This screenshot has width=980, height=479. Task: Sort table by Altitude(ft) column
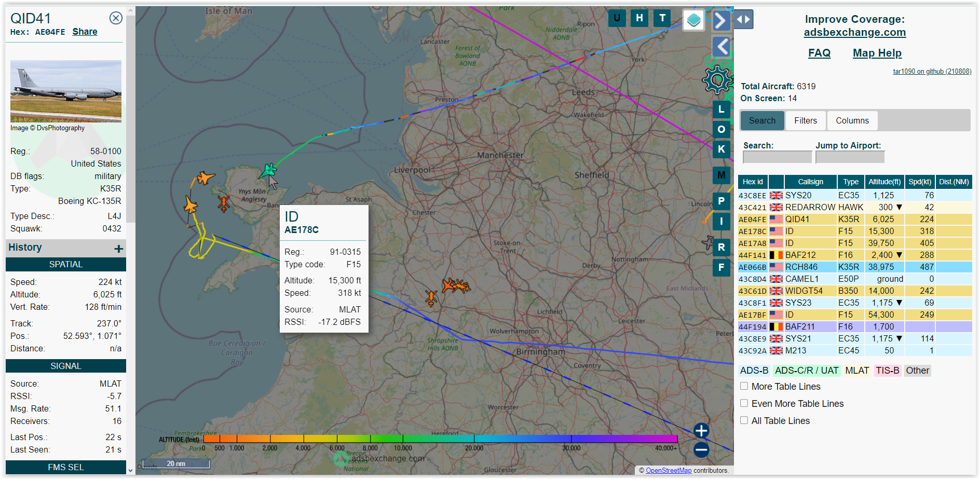(x=884, y=182)
